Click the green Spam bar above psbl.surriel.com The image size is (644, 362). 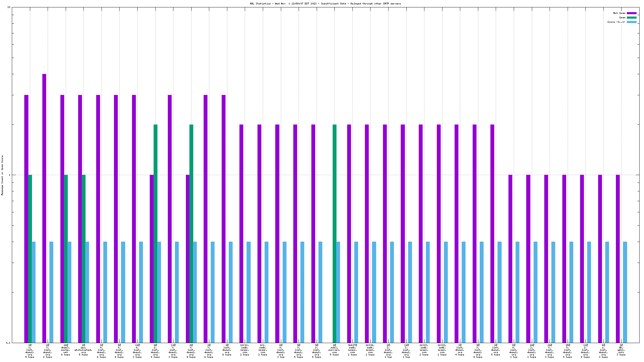point(334,234)
